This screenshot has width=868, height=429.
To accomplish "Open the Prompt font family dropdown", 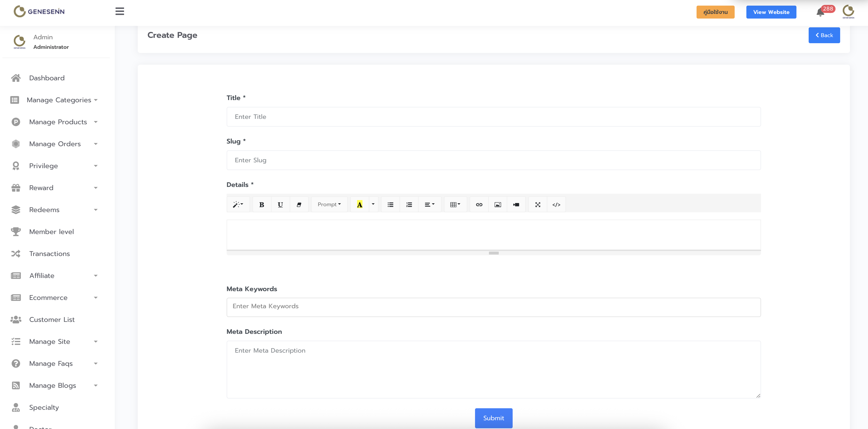I will click(x=329, y=204).
